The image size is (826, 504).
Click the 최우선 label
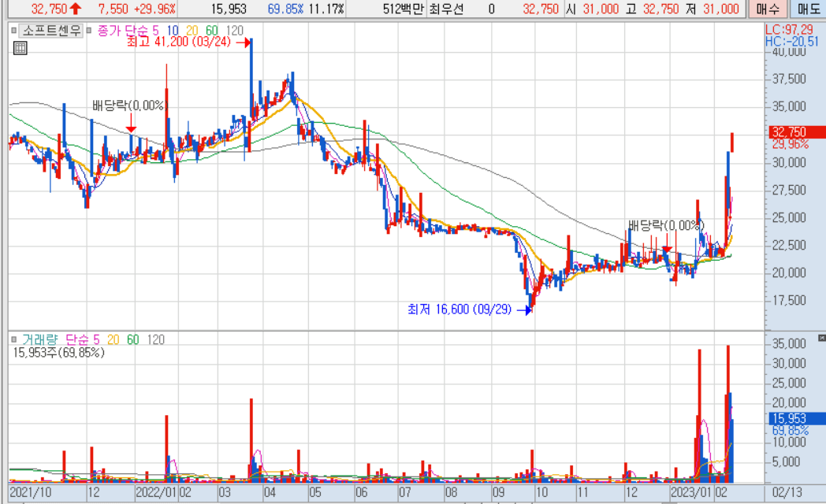(x=445, y=9)
